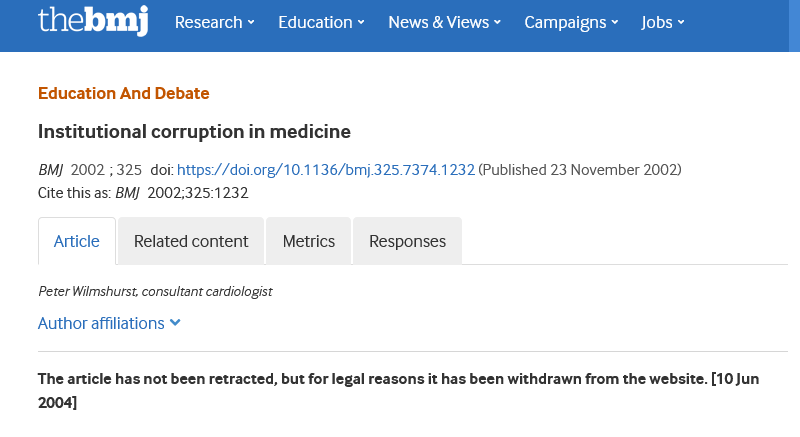Expand the Education dropdown chevron
The width and height of the screenshot is (800, 437).
pyautogui.click(x=359, y=23)
